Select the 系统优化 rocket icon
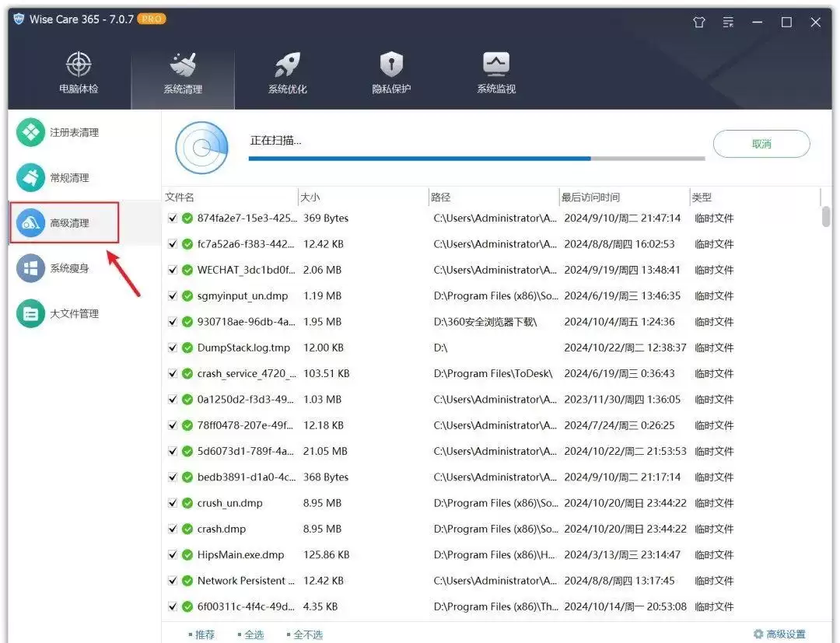Viewport: 840px width, 643px height. pyautogui.click(x=288, y=65)
